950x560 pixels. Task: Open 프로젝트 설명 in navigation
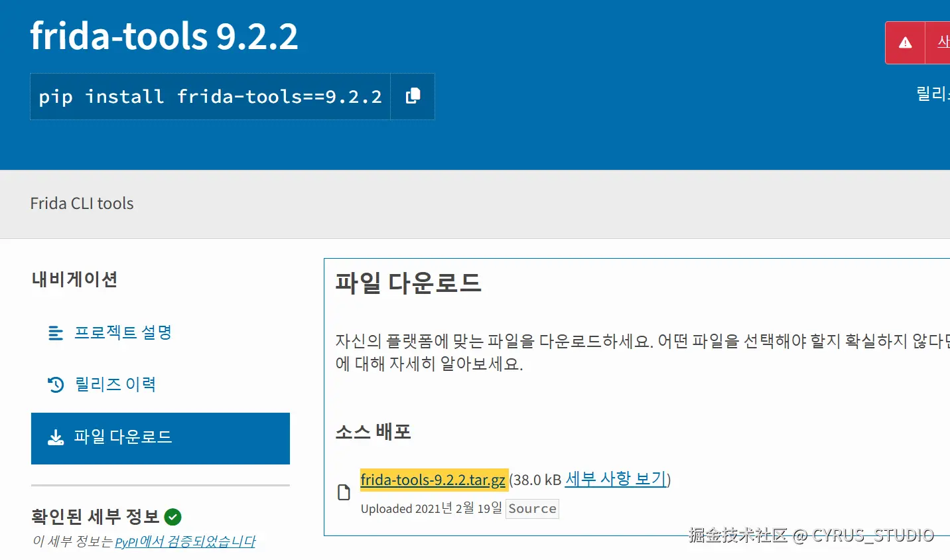pos(123,332)
